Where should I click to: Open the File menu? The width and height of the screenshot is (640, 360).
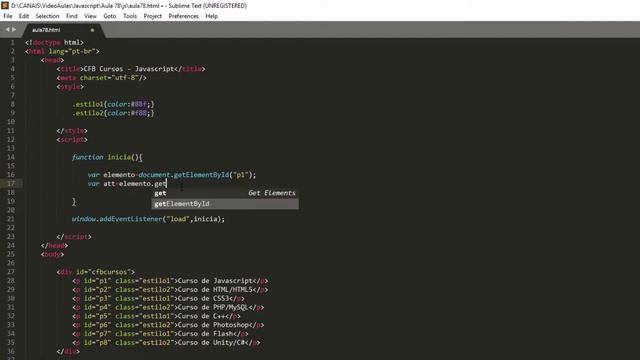pyautogui.click(x=8, y=16)
